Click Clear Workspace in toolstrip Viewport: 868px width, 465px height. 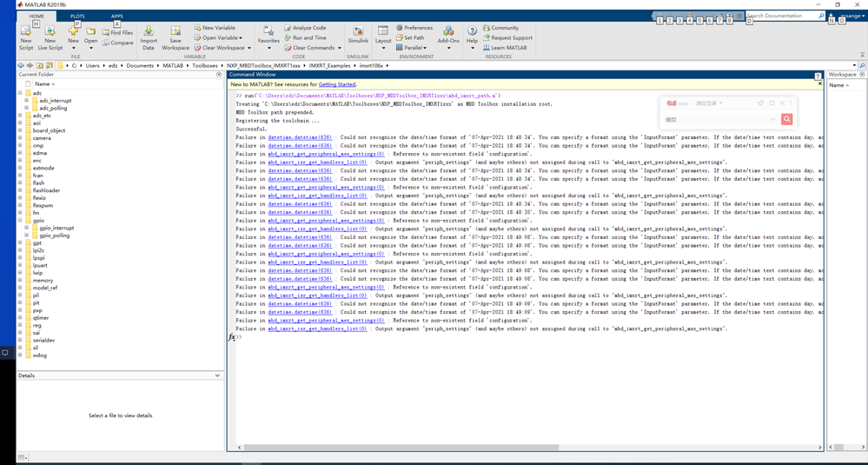coord(222,48)
